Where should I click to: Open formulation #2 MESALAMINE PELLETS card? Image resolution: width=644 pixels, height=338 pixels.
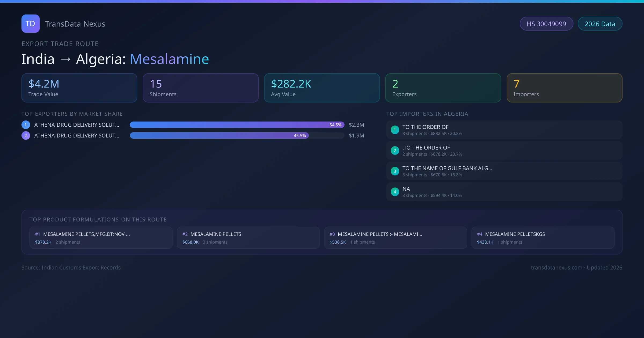pos(248,238)
